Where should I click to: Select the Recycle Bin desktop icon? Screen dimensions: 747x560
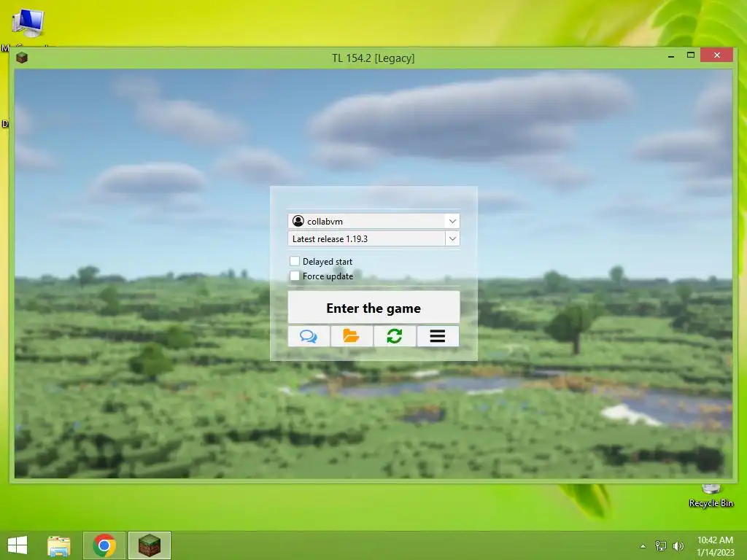(711, 495)
